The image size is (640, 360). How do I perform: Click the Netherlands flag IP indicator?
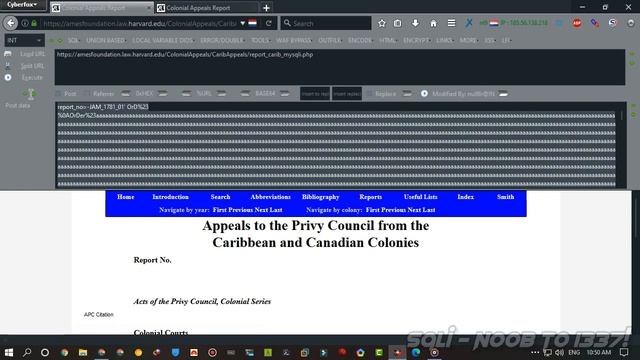point(494,23)
